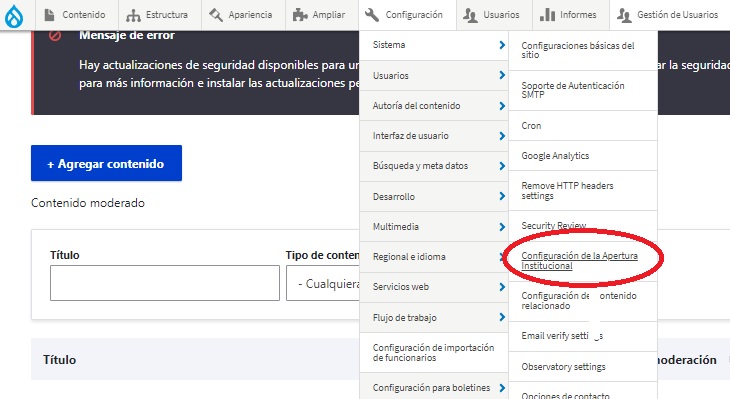Click the Contenido page icon
The width and height of the screenshot is (730, 399).
(49, 15)
